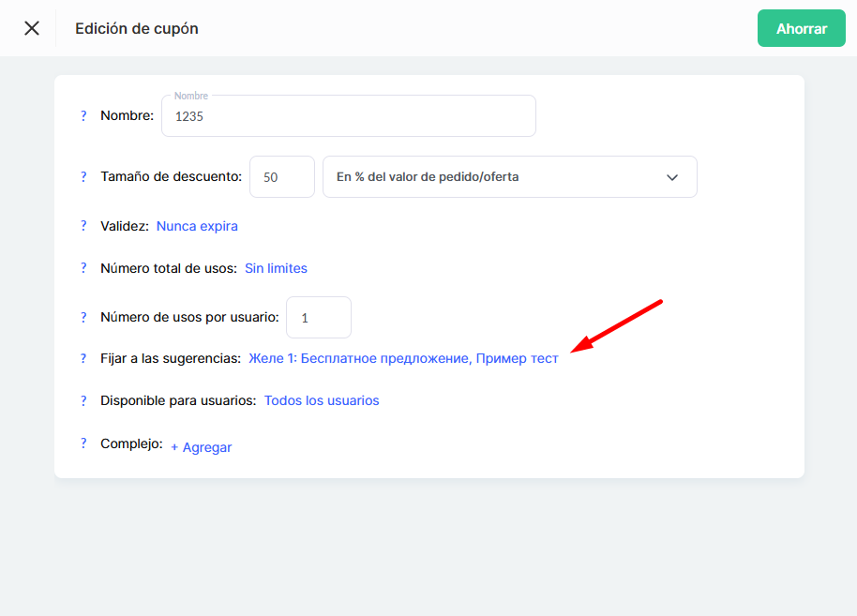Image resolution: width=857 pixels, height=616 pixels.
Task: Show help for Disponible para usuarios
Action: [83, 400]
